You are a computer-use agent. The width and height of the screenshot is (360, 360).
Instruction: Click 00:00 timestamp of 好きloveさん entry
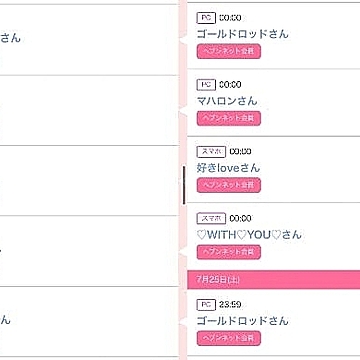[240, 152]
